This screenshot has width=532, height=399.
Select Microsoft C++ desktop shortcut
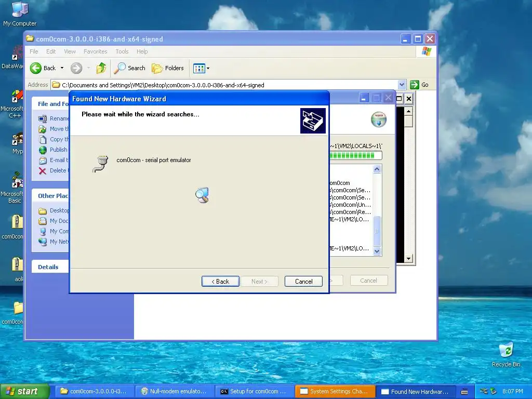tap(14, 104)
